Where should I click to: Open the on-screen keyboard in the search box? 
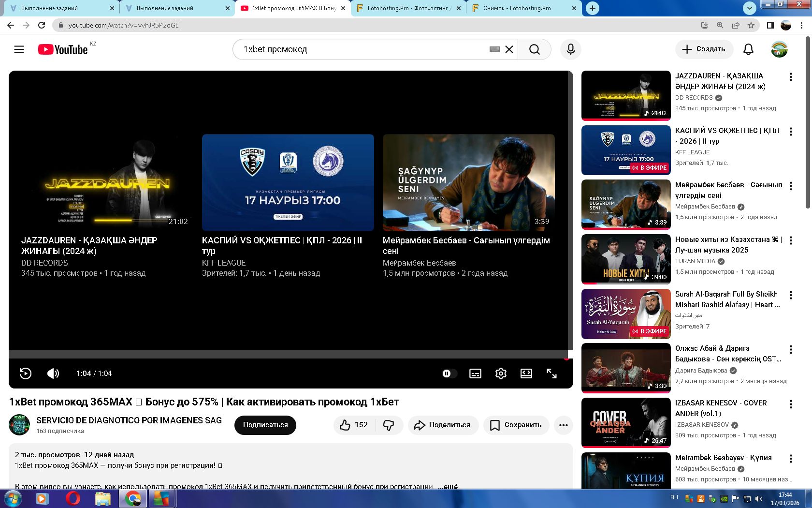click(494, 49)
